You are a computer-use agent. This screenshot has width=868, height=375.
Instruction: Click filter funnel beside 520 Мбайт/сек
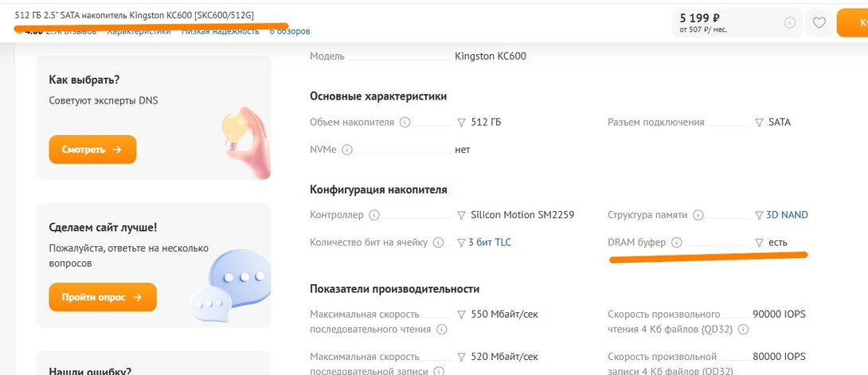click(x=461, y=355)
